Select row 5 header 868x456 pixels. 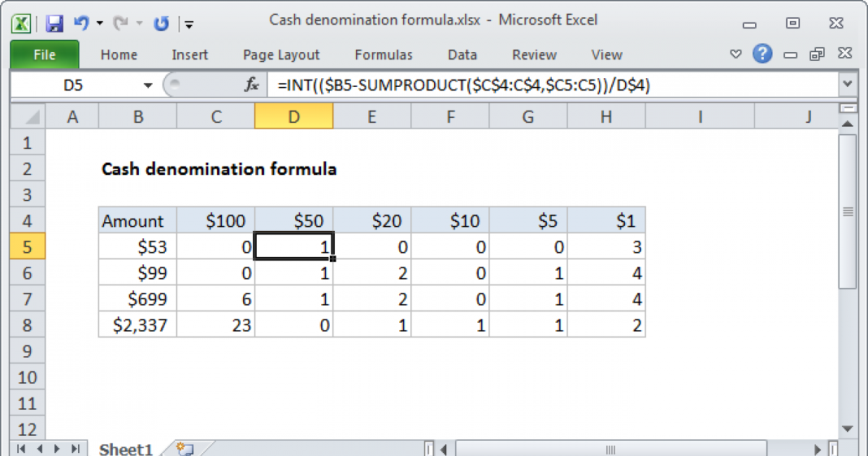point(28,248)
